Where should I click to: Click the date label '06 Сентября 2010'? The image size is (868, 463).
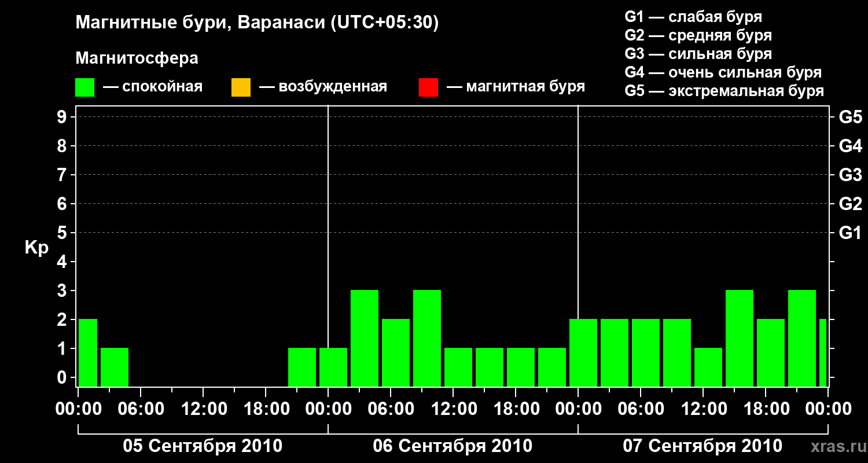click(453, 446)
